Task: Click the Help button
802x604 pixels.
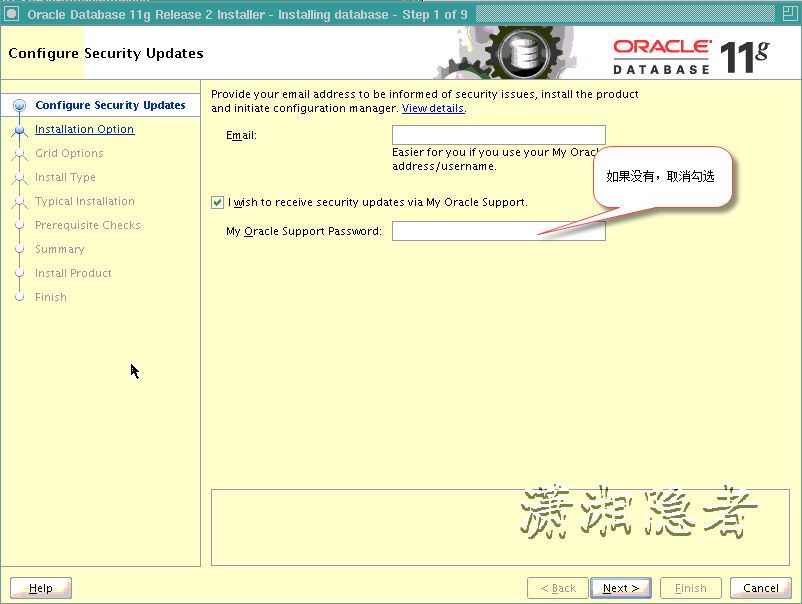Action: [40, 588]
